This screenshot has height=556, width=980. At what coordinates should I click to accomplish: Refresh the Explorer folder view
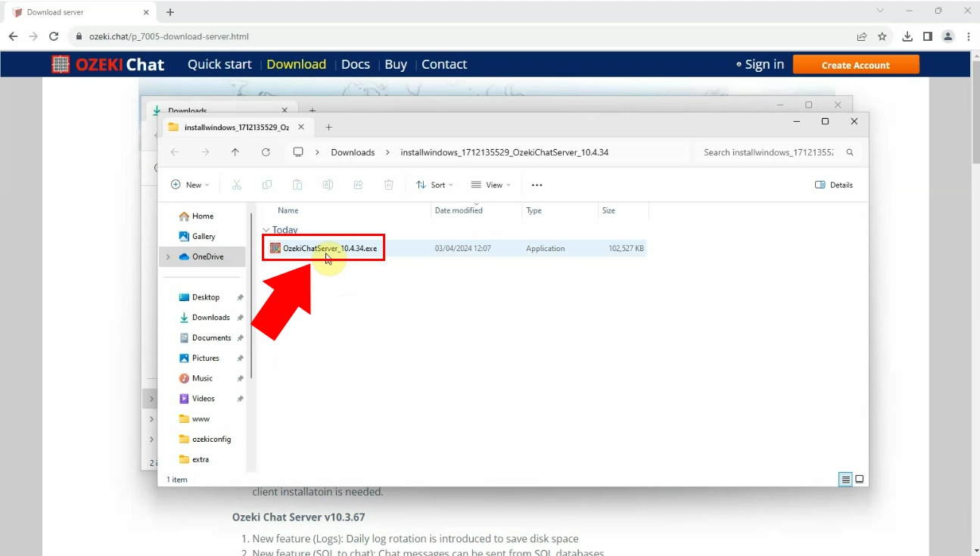click(x=266, y=152)
